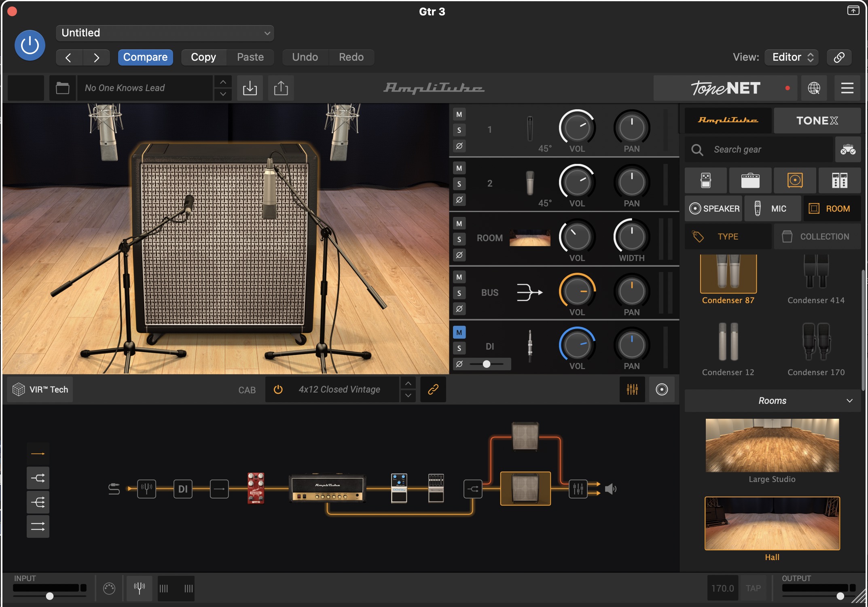
Task: Toggle the cab power button
Action: click(x=278, y=389)
